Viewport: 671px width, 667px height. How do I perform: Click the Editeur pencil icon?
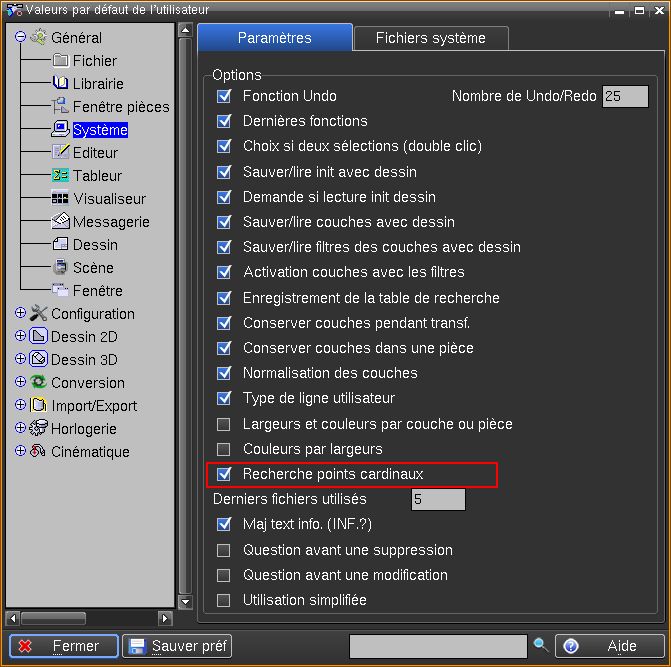pyautogui.click(x=60, y=153)
